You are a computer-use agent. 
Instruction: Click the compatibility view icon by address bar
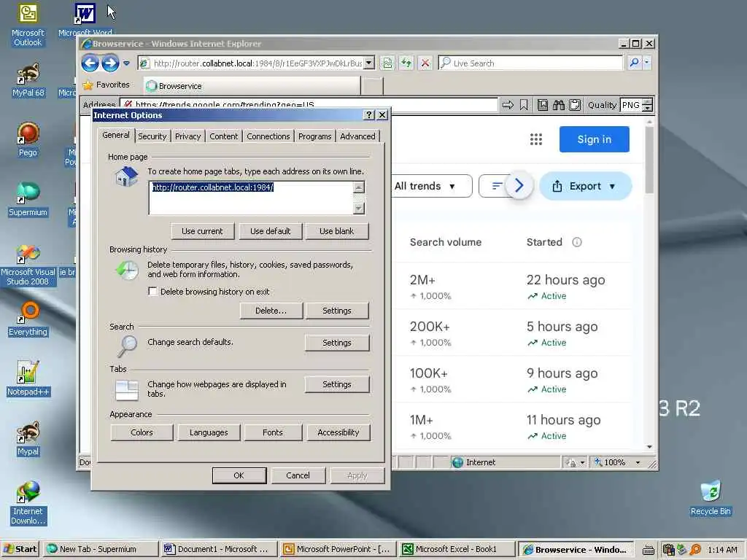pos(387,63)
